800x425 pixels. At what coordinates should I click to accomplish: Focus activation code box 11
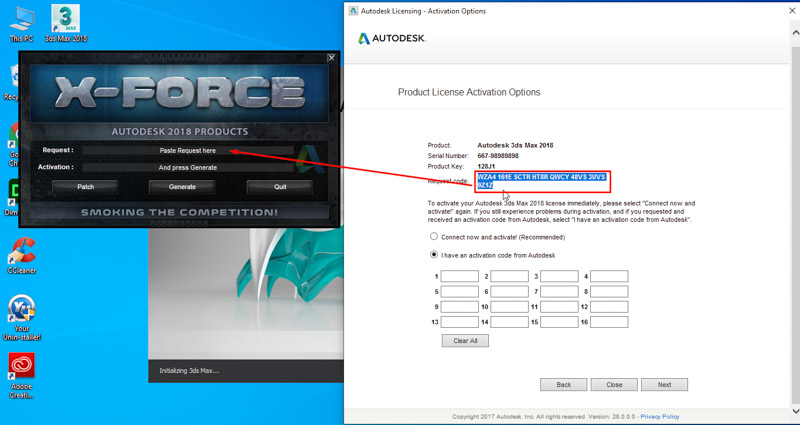(x=559, y=307)
